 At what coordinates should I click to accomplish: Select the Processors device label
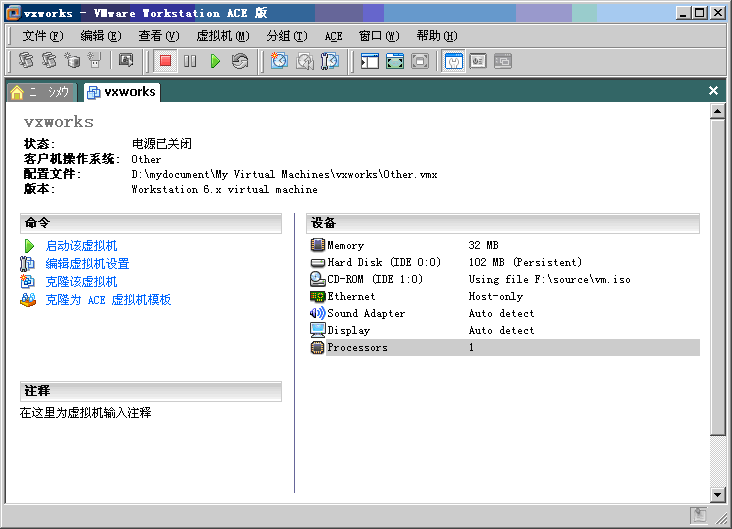click(x=357, y=347)
